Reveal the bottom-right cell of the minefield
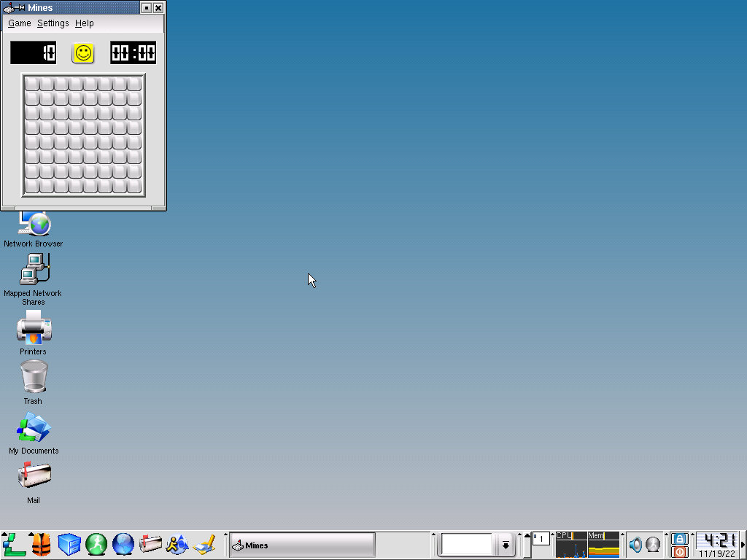This screenshot has height=560, width=747. [x=134, y=186]
